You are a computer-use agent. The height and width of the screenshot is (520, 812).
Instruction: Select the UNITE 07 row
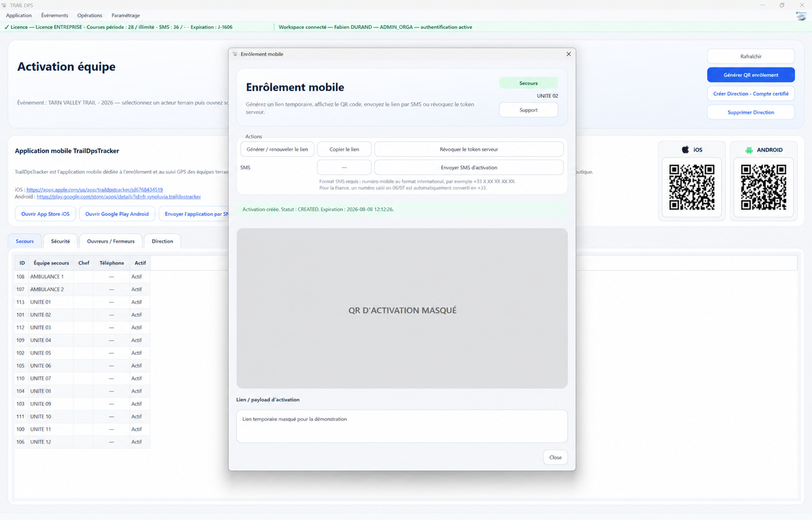click(82, 378)
